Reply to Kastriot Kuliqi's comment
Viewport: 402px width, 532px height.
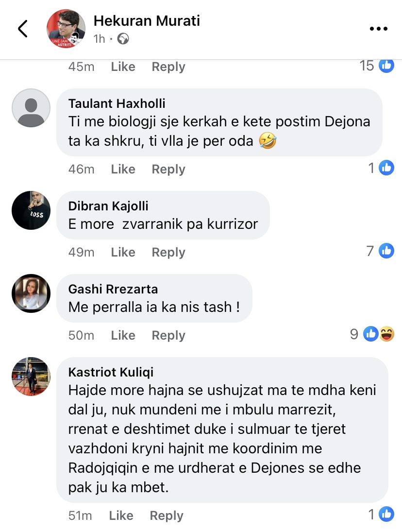[167, 515]
